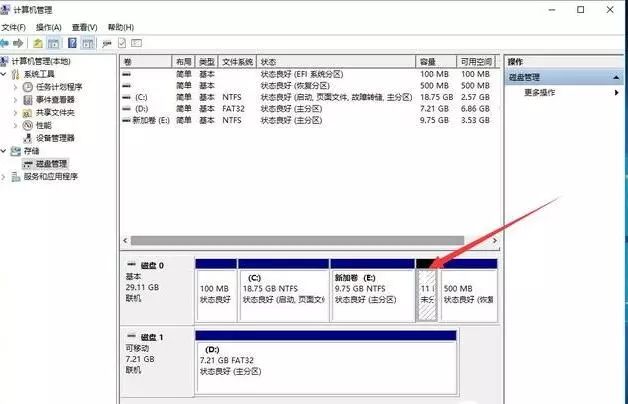Image resolution: width=628 pixels, height=404 pixels.
Task: Expand the 任务计划程序 node
Action: point(16,87)
